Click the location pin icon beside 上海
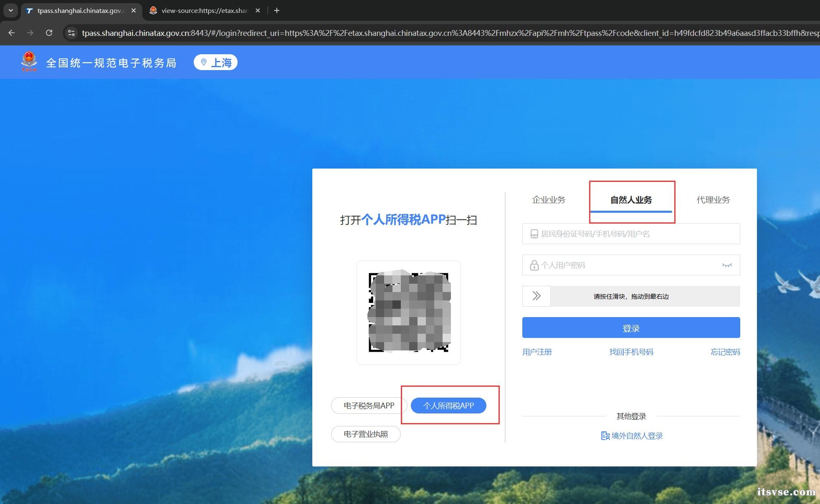 coord(204,62)
